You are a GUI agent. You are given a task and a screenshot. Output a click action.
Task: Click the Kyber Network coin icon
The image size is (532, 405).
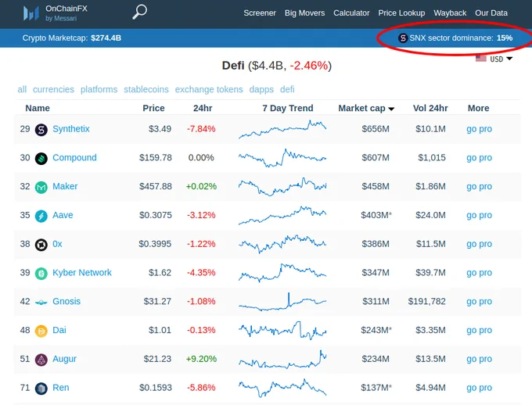[41, 274]
